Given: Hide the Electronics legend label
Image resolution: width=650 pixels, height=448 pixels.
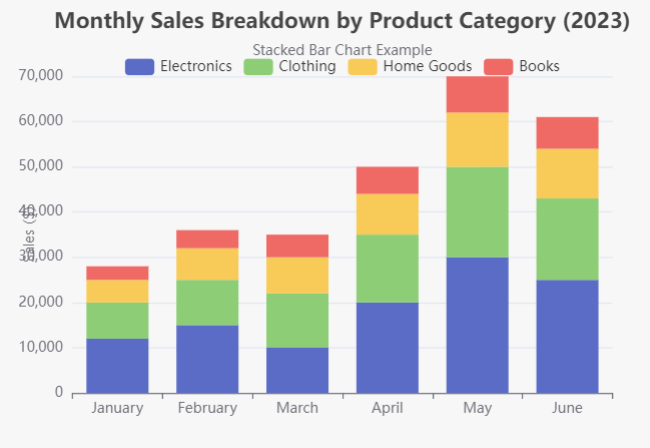Looking at the screenshot, I should pyautogui.click(x=196, y=67).
